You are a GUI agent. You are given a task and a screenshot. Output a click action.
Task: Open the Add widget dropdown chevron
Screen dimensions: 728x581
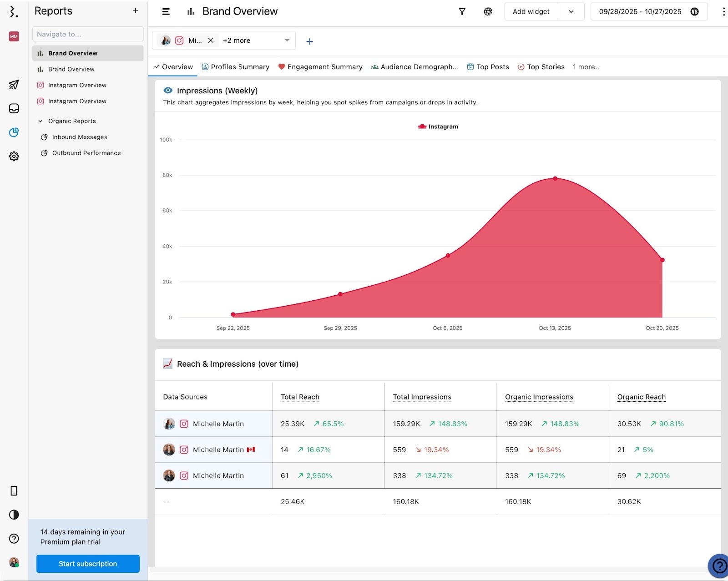(x=571, y=11)
